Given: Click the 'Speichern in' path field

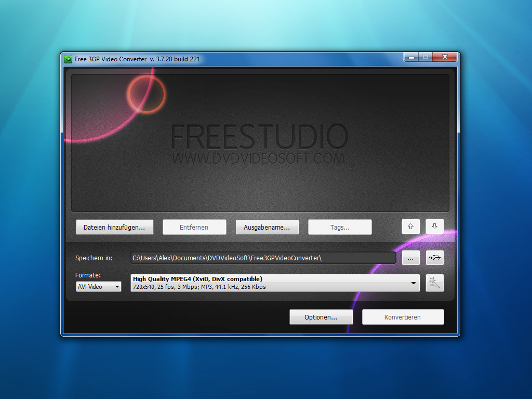Looking at the screenshot, I should (263, 258).
